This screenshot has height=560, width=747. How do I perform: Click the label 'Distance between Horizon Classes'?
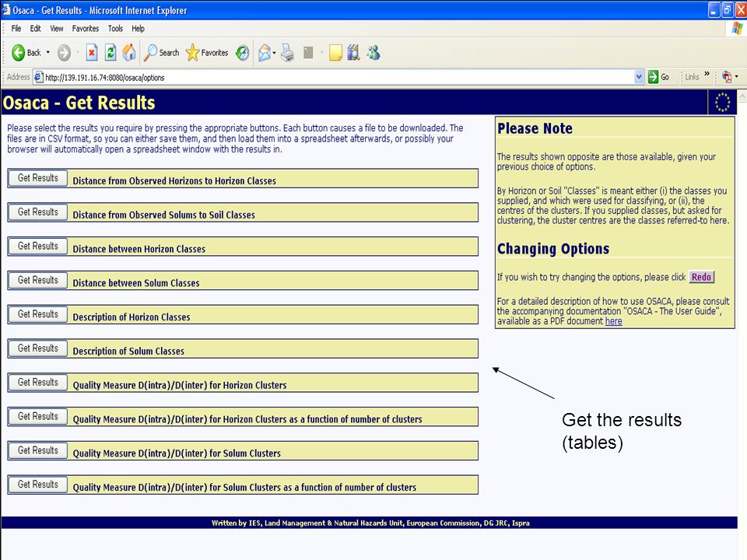click(139, 249)
